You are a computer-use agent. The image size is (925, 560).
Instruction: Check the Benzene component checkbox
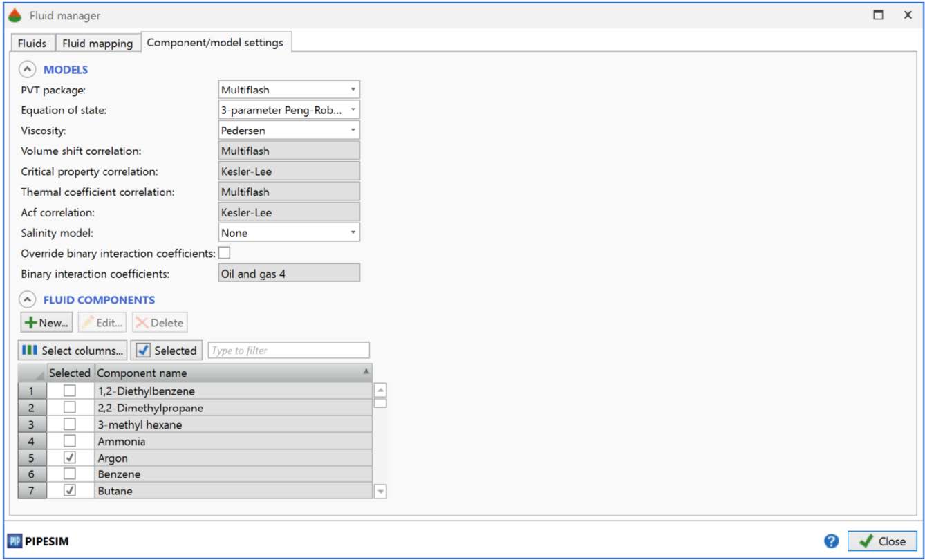pyautogui.click(x=70, y=474)
